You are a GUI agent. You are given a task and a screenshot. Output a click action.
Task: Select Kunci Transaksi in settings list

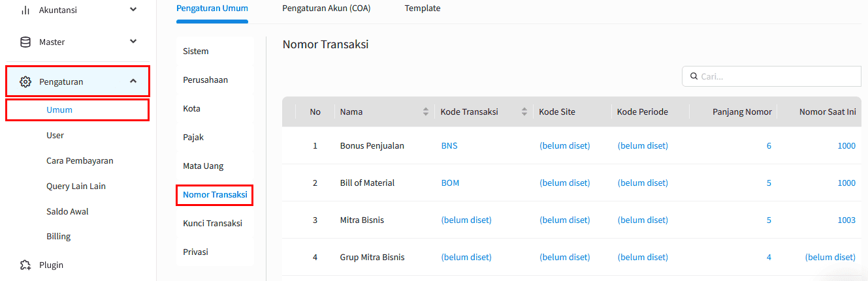point(212,223)
